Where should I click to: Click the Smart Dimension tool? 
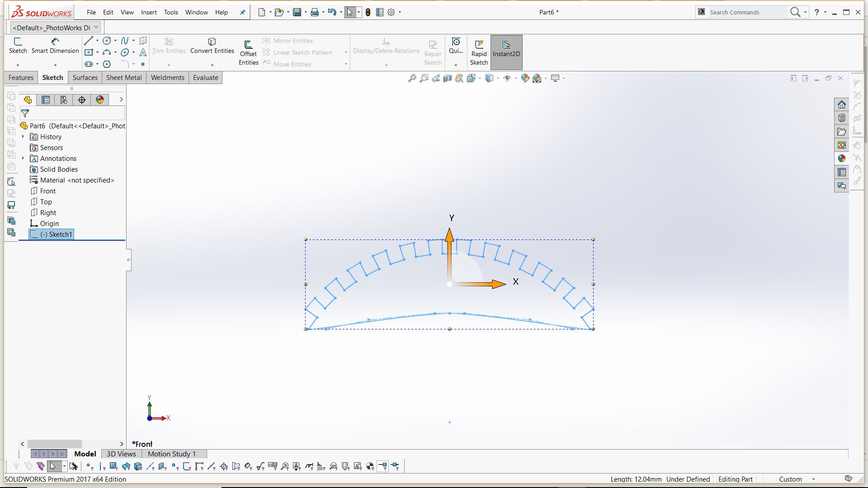coord(55,46)
